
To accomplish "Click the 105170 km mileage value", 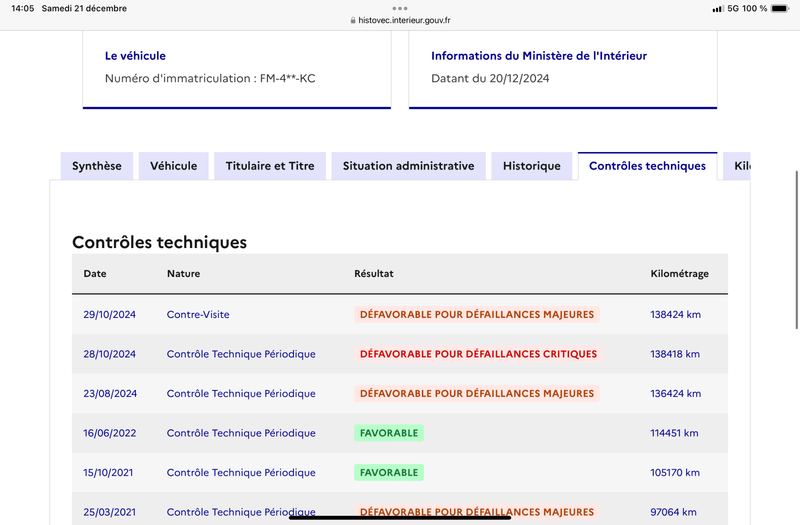I will pyautogui.click(x=675, y=472).
